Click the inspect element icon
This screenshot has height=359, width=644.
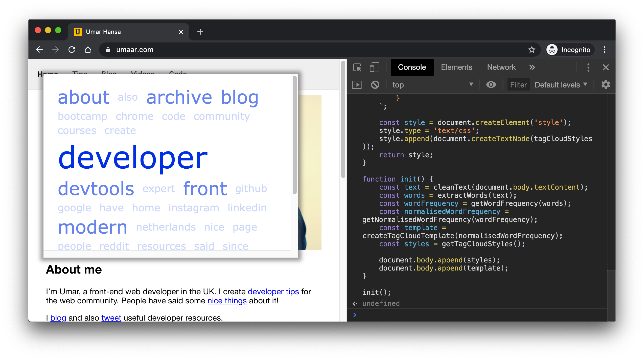coord(357,67)
